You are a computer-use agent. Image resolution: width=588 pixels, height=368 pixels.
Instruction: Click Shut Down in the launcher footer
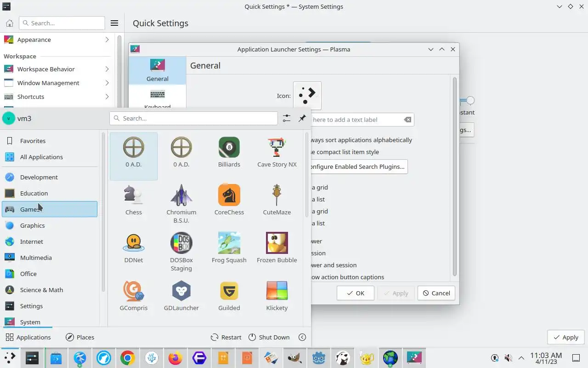coord(269,337)
